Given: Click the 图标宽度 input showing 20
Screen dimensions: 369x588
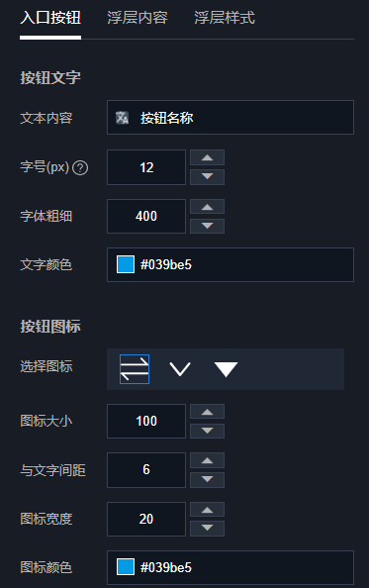Looking at the screenshot, I should (x=146, y=519).
